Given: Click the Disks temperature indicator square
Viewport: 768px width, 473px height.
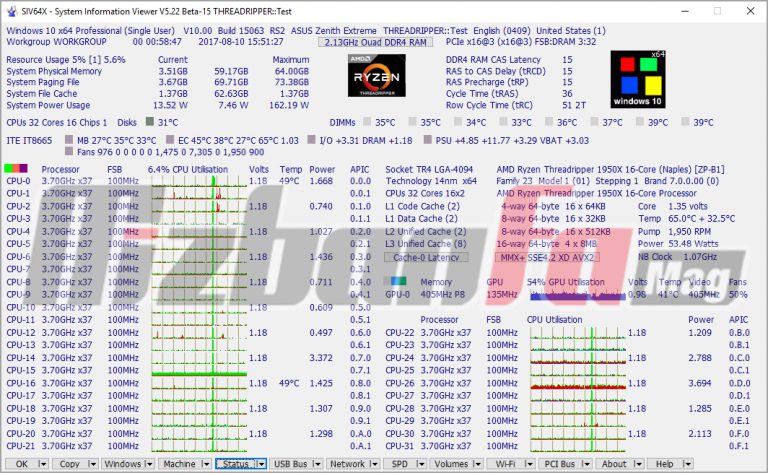Looking at the screenshot, I should [x=148, y=123].
